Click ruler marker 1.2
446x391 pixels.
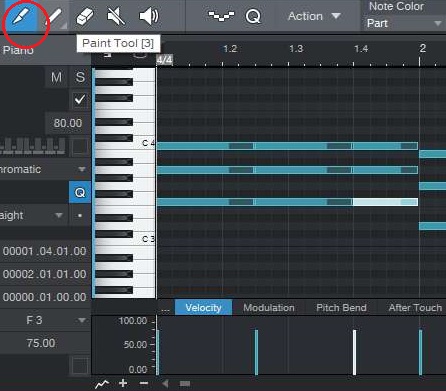[x=230, y=49]
